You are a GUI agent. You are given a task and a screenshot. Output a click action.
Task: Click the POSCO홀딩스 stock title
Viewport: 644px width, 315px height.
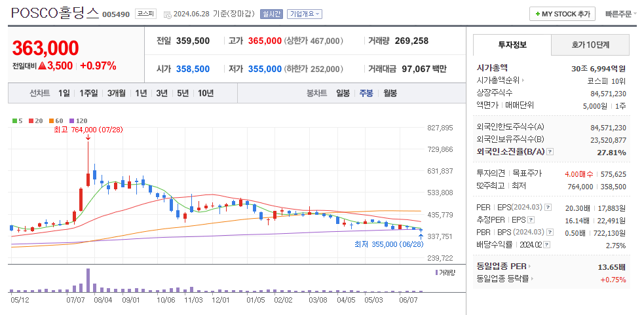point(55,14)
